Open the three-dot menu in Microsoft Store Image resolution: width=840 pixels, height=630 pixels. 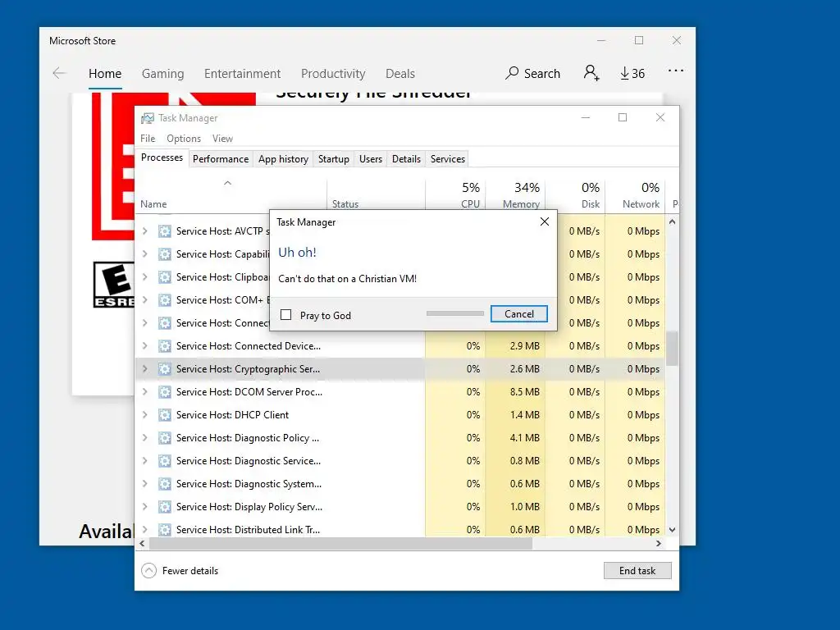(x=676, y=71)
